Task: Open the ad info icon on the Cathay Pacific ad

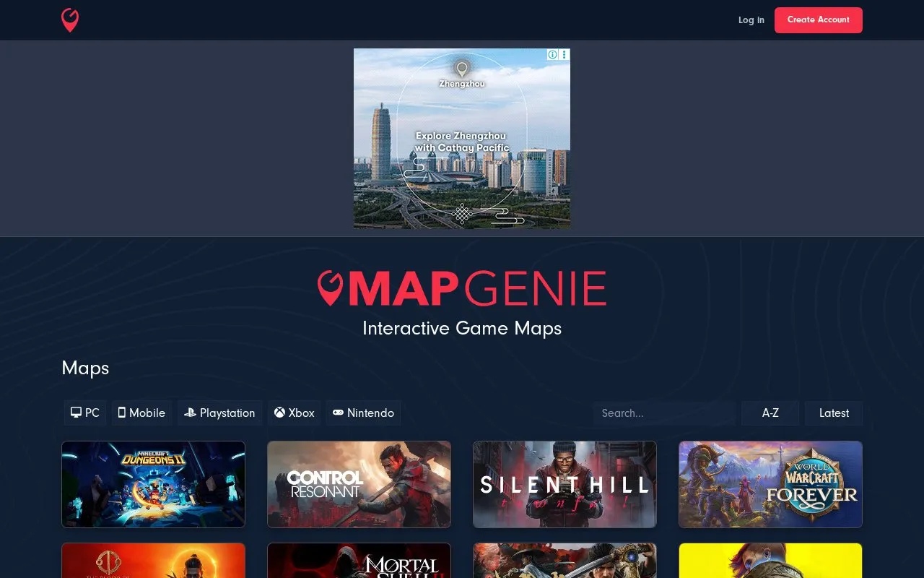Action: [552, 54]
